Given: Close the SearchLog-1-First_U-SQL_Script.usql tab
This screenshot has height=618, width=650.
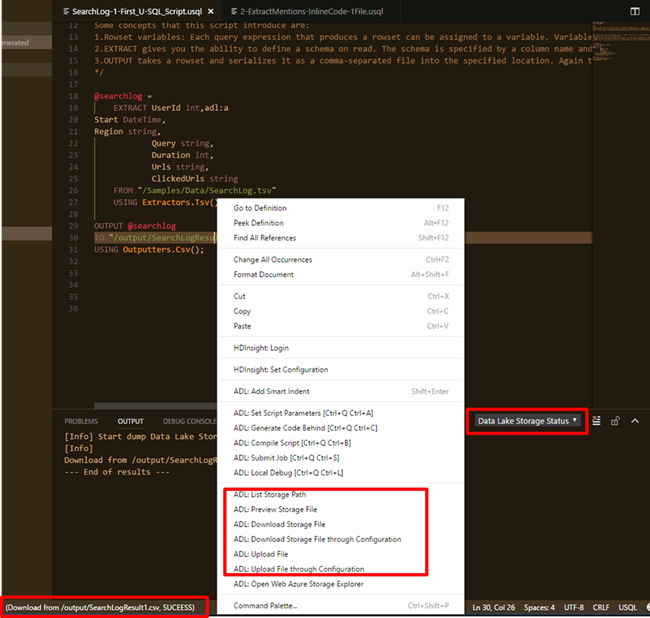Looking at the screenshot, I should click(x=211, y=11).
